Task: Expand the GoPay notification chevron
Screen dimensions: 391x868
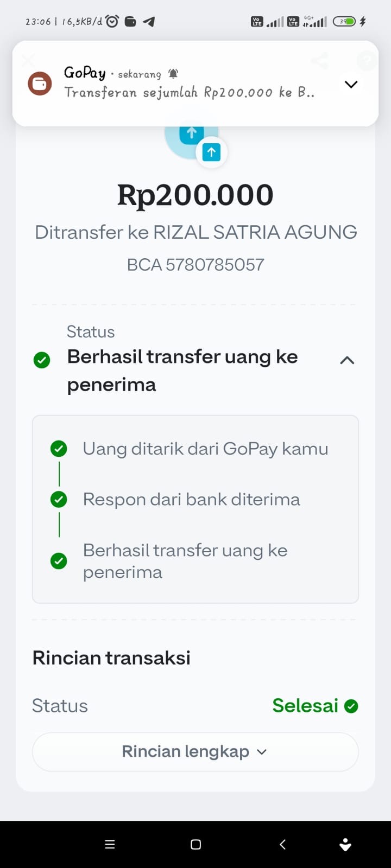Action: tap(351, 84)
